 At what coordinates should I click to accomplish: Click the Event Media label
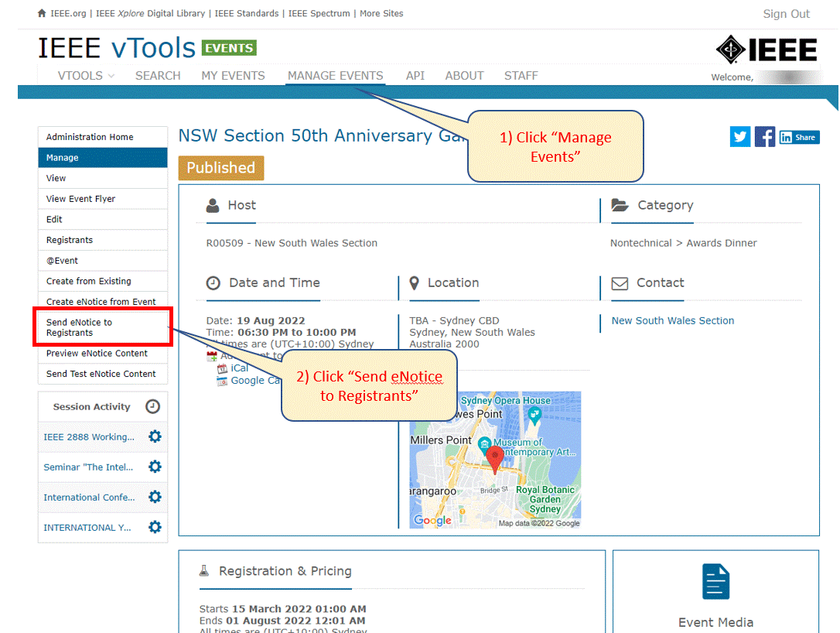coord(715,622)
